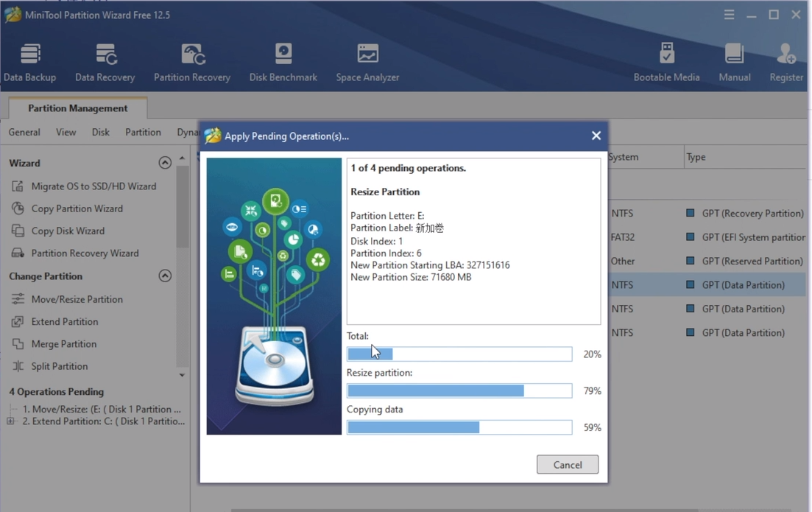Close the Apply Pending Operation(s) dialog
812x512 pixels.
(596, 136)
